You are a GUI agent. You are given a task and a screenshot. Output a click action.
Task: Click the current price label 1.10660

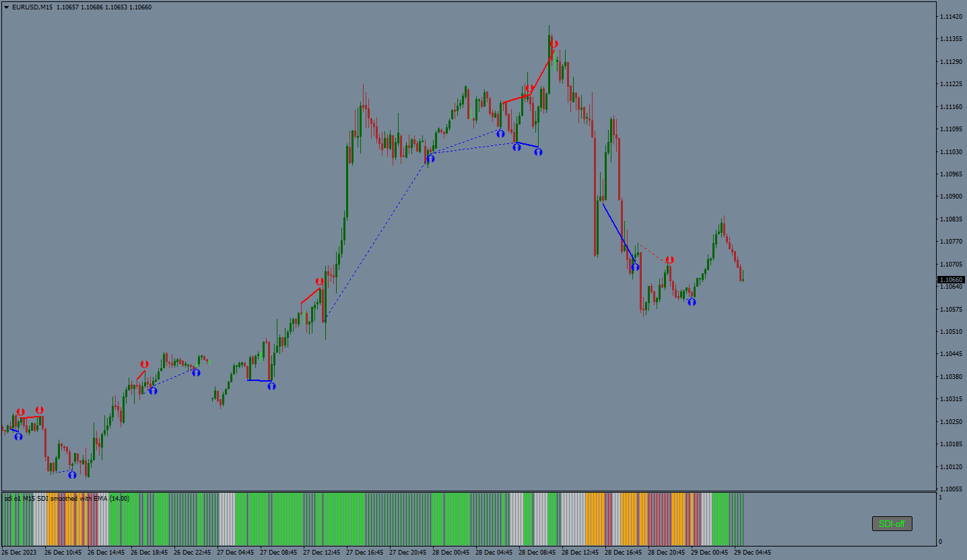point(950,280)
